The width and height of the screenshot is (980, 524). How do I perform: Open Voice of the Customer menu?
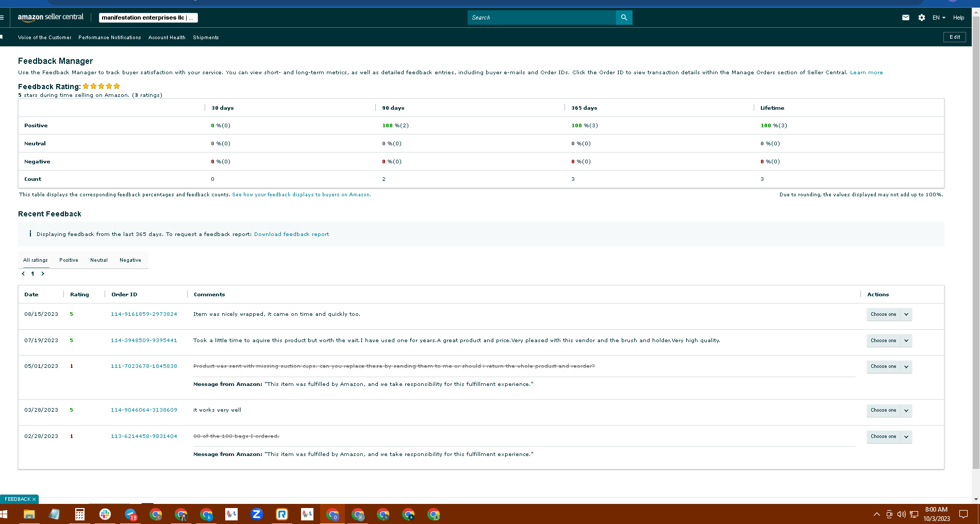coord(45,38)
